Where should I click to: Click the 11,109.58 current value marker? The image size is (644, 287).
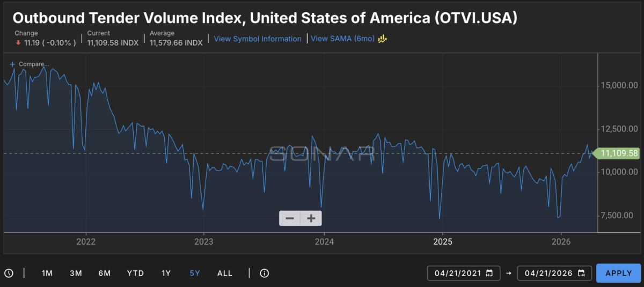[x=618, y=153]
